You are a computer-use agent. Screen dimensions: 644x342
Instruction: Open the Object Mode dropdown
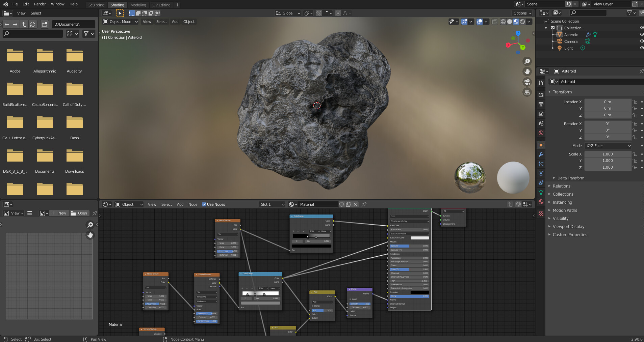[x=120, y=22]
